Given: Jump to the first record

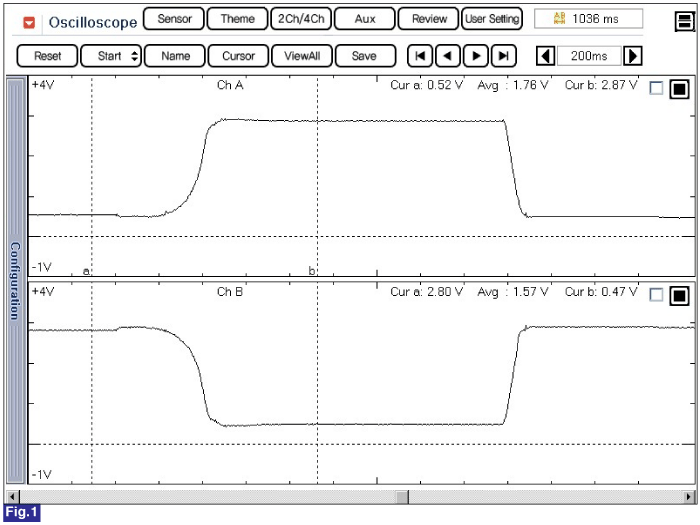Looking at the screenshot, I should coord(420,56).
